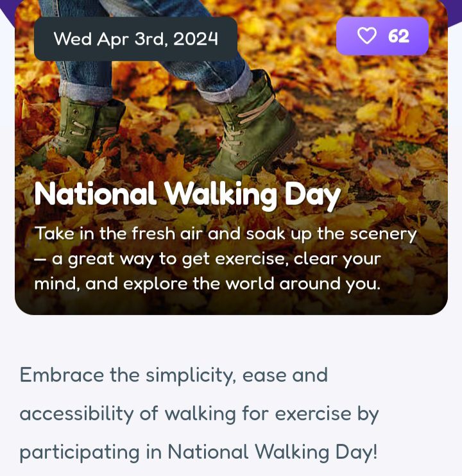
Task: Click "Take in the fresh air" line
Action: 225,234
